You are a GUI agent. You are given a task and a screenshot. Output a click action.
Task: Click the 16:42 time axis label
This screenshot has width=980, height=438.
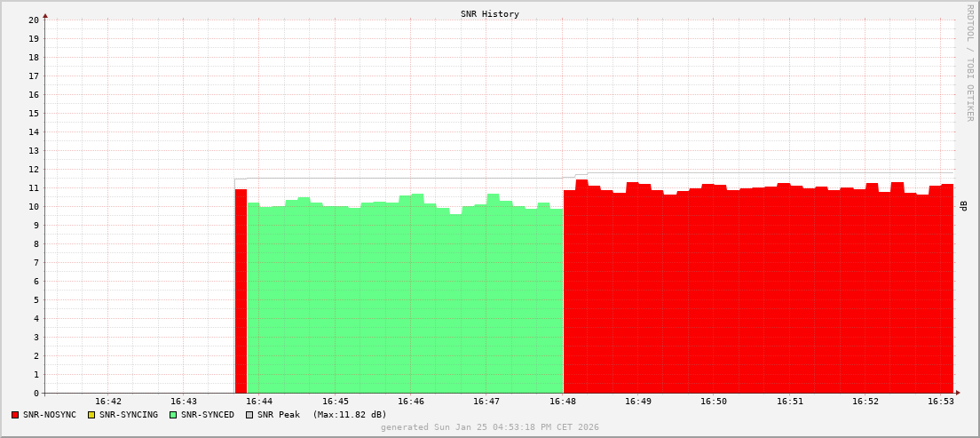click(x=107, y=402)
